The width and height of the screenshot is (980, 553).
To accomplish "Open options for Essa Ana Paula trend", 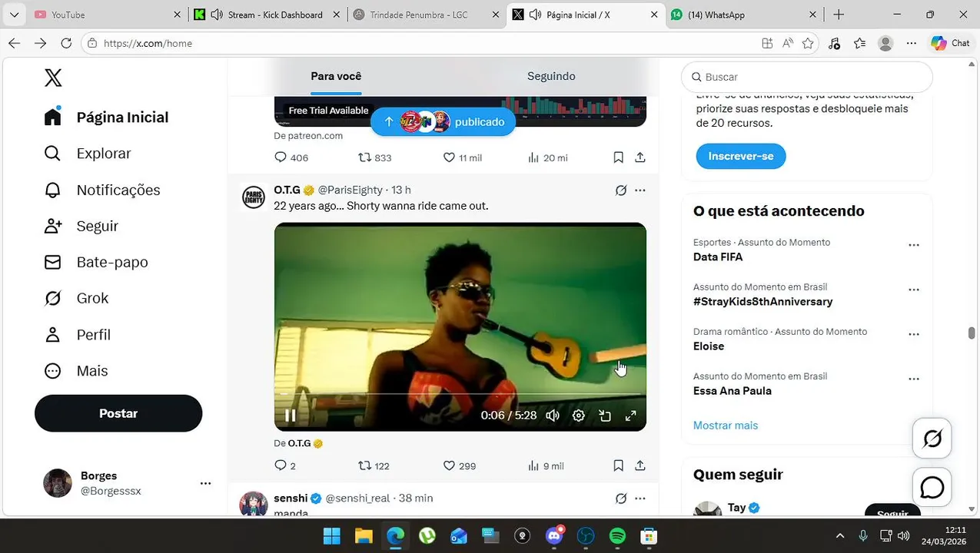I will tap(914, 379).
